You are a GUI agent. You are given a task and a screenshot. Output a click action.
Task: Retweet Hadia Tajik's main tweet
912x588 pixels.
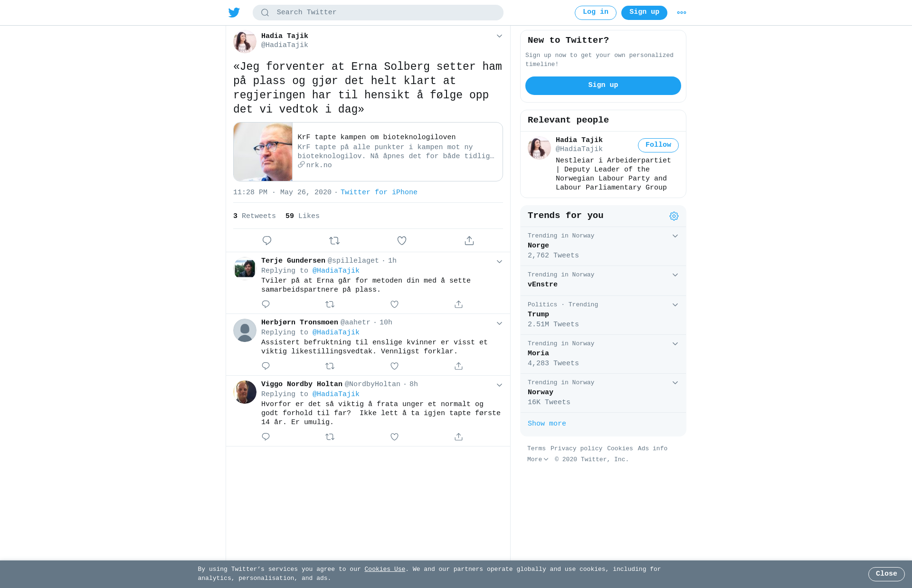tap(334, 241)
